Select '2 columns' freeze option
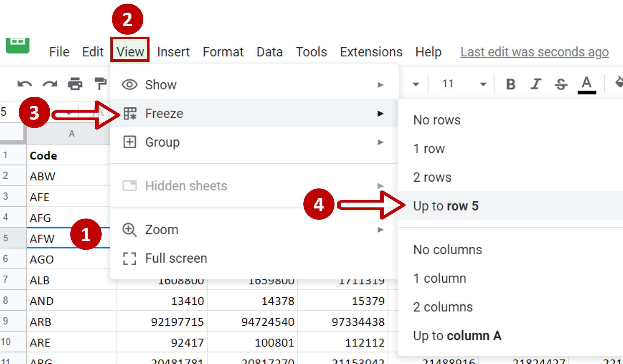This screenshot has width=623, height=364. (x=511, y=307)
